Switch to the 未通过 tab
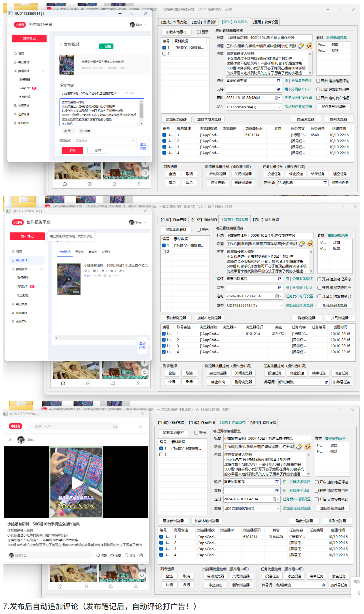The width and height of the screenshot is (364, 614). click(x=106, y=252)
